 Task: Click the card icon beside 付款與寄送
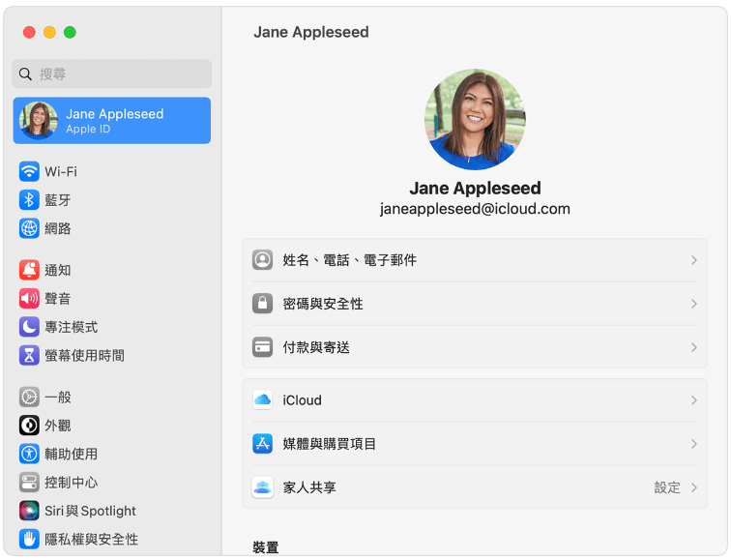[x=262, y=347]
